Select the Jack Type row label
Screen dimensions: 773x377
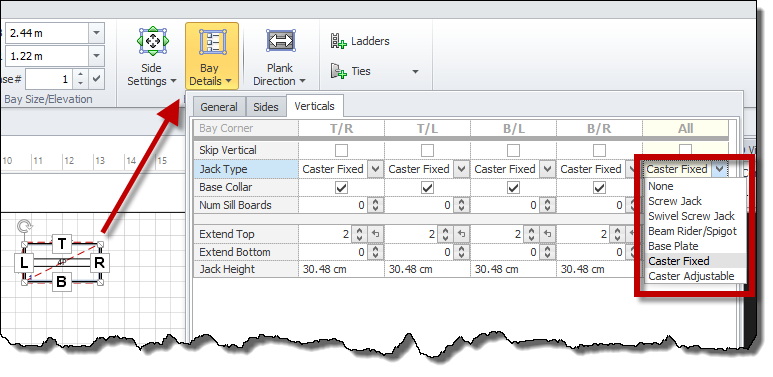click(x=246, y=169)
